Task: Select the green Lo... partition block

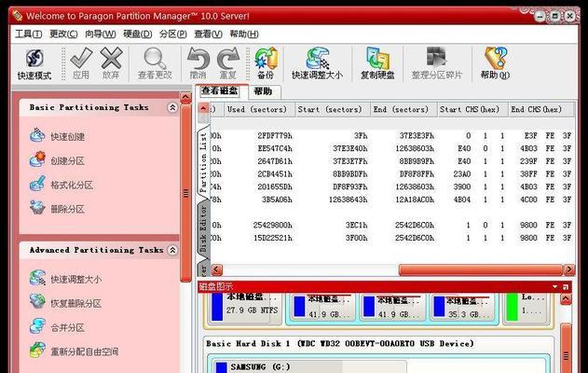Action: 526,308
